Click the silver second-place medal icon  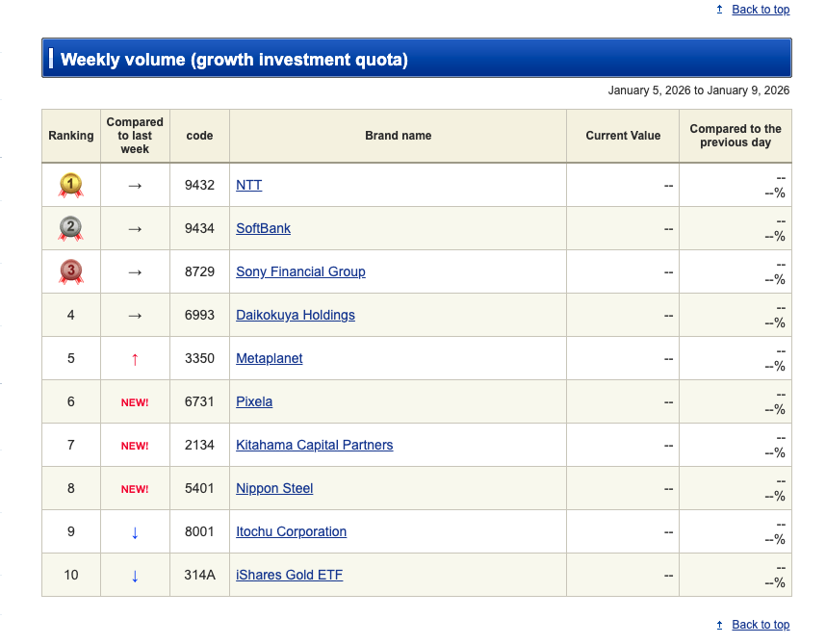70,228
